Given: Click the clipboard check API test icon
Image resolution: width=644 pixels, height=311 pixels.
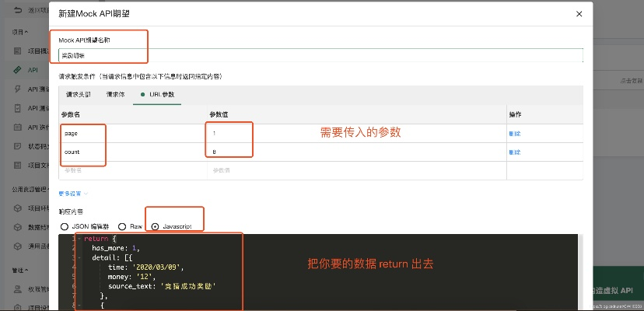Looking at the screenshot, I should (x=17, y=108).
